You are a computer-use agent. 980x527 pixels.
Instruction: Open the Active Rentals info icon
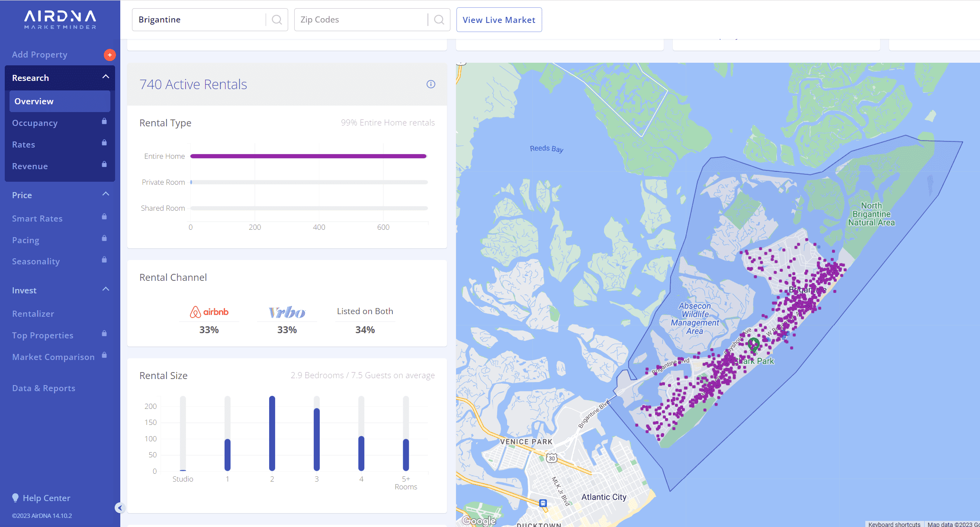[x=431, y=84]
